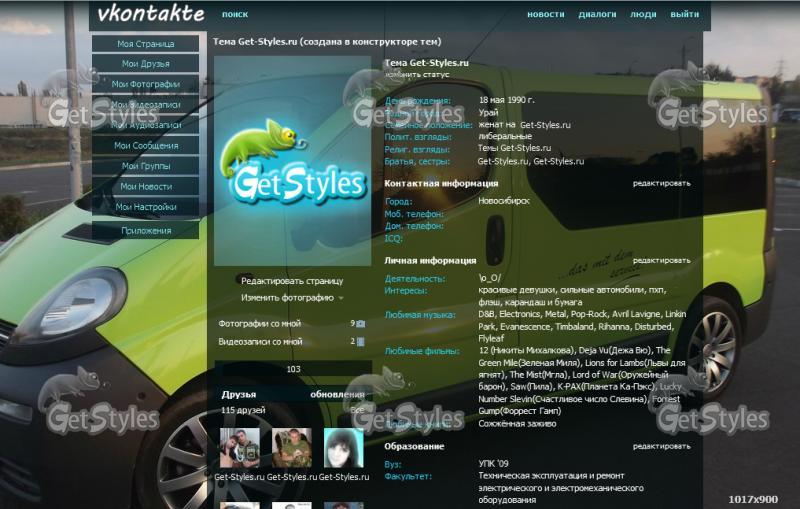Click the Редактировать страницу link
This screenshot has height=509, width=800.
pos(292,281)
